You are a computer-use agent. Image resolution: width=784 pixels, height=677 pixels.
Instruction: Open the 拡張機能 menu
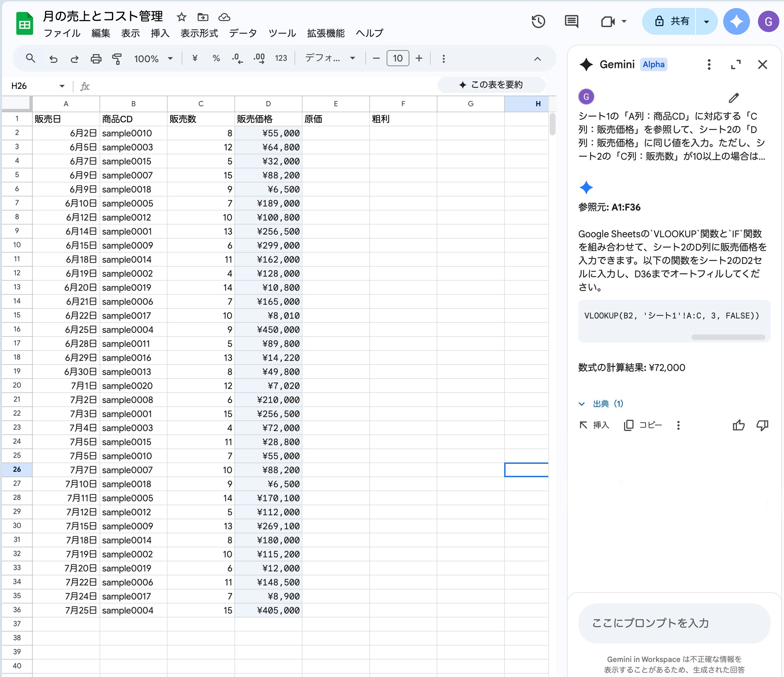[326, 33]
